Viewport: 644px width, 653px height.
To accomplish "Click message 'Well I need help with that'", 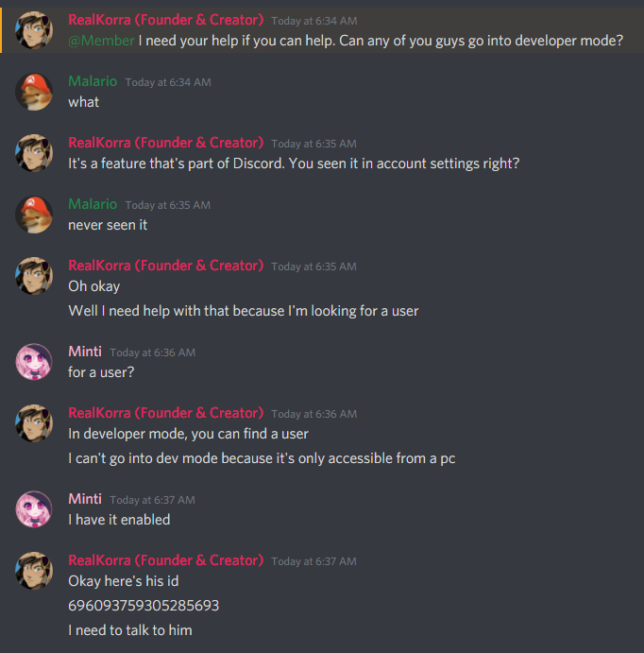I will (244, 311).
